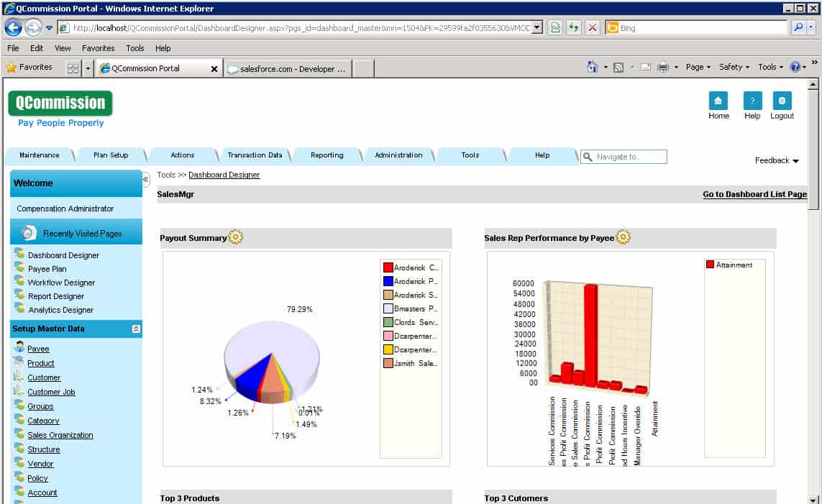
Task: Collapse the left sidebar panel arrow
Action: (x=146, y=179)
